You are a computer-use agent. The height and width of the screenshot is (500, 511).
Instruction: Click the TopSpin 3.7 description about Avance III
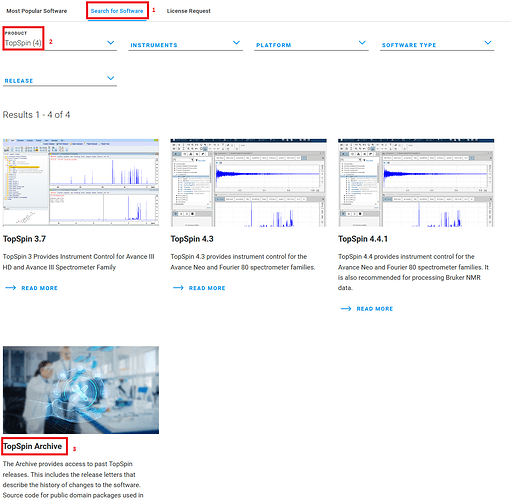79,262
